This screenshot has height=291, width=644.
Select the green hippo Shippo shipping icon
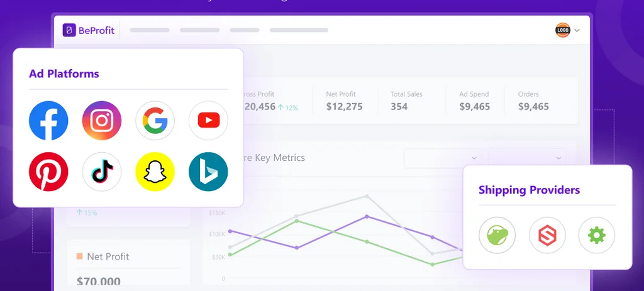(x=497, y=235)
